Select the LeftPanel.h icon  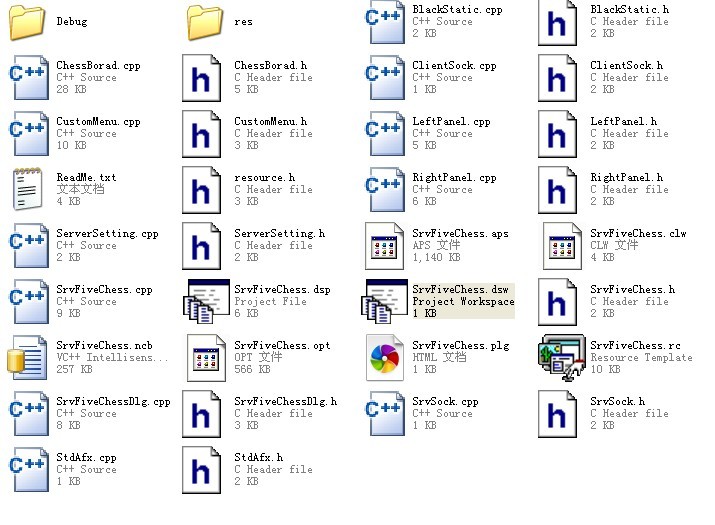[557, 134]
